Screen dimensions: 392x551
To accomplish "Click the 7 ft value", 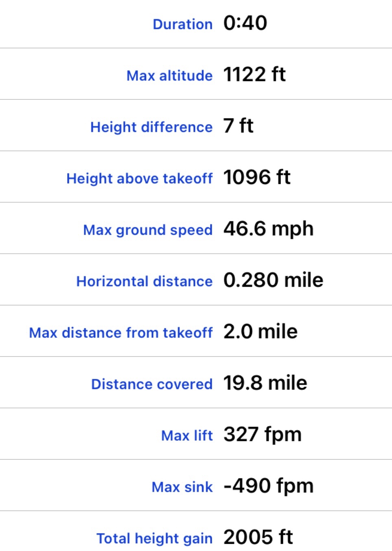I will pyautogui.click(x=238, y=126).
